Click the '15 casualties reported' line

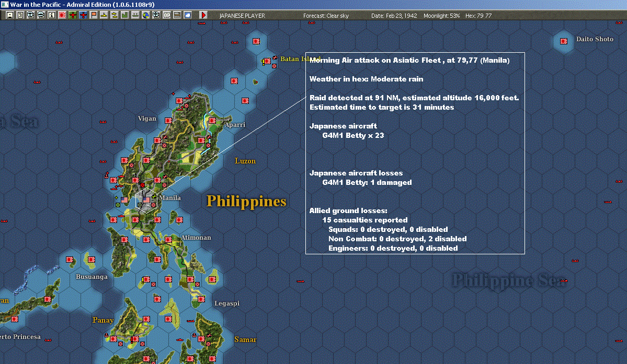(365, 220)
